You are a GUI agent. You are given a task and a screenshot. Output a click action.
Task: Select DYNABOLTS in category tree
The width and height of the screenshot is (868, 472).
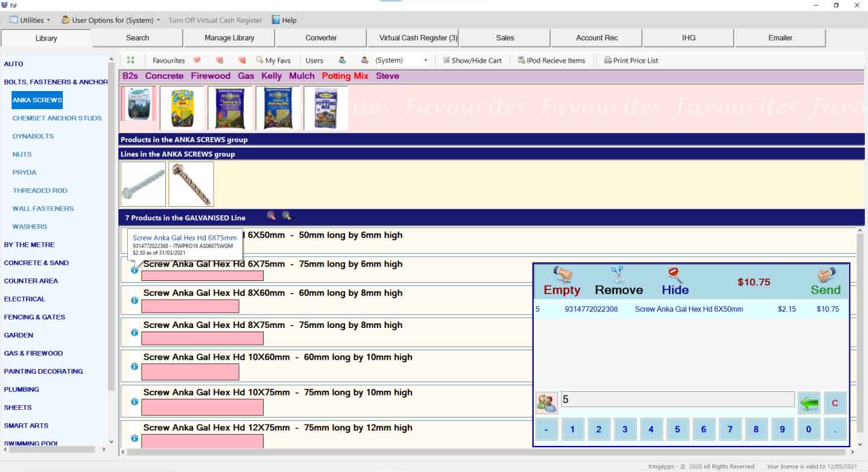click(x=33, y=136)
